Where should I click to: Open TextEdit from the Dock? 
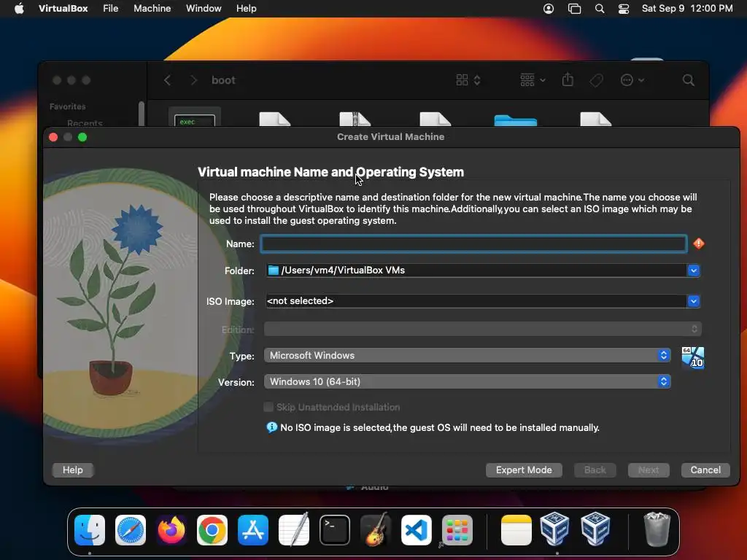pyautogui.click(x=294, y=529)
